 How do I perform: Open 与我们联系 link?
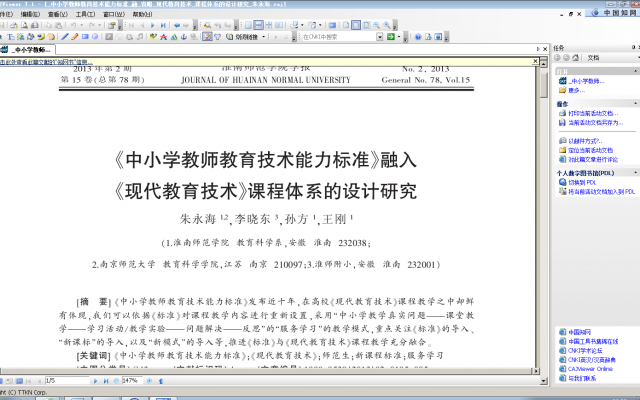(x=582, y=378)
